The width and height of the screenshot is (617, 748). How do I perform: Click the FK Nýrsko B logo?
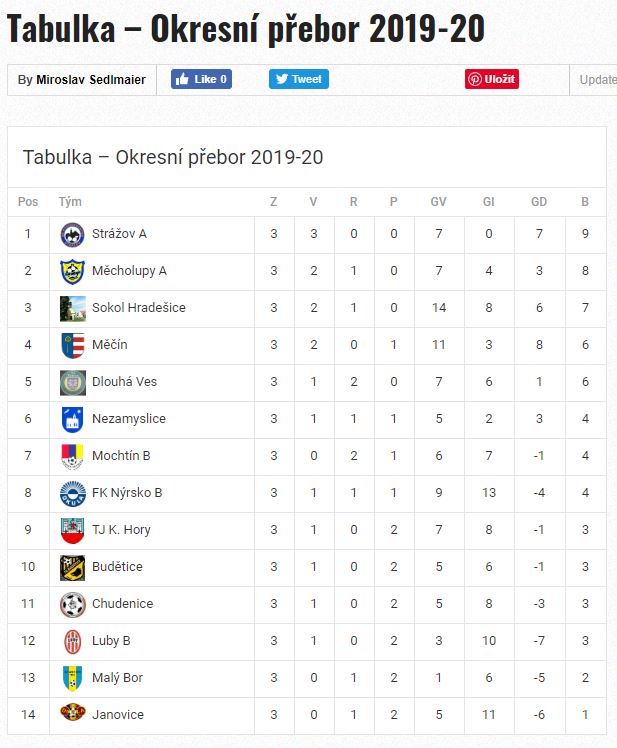click(x=72, y=493)
